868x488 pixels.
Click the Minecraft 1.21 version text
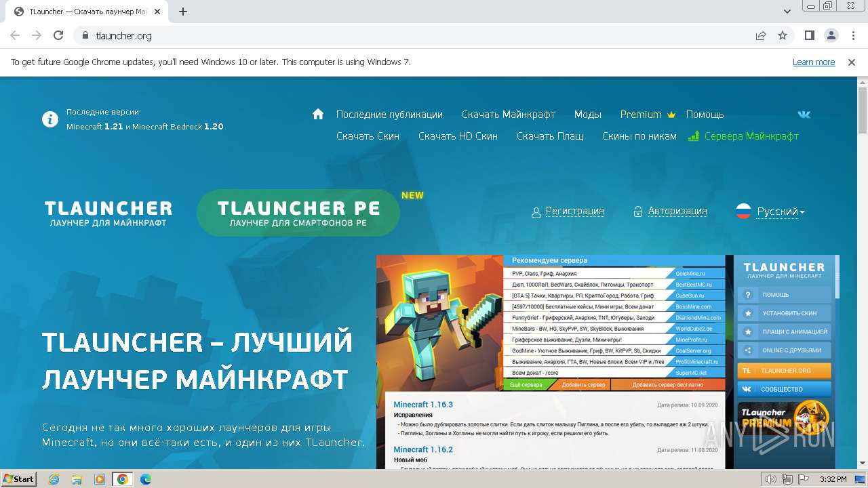94,127
